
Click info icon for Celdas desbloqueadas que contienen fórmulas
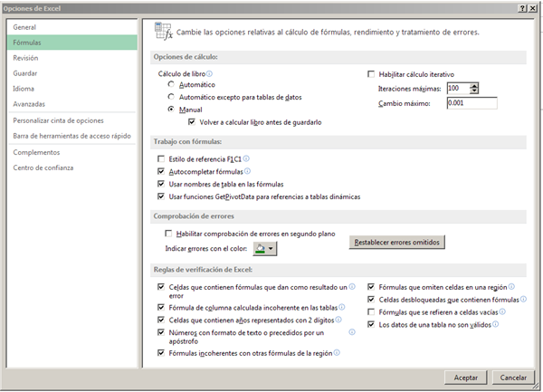(523, 299)
